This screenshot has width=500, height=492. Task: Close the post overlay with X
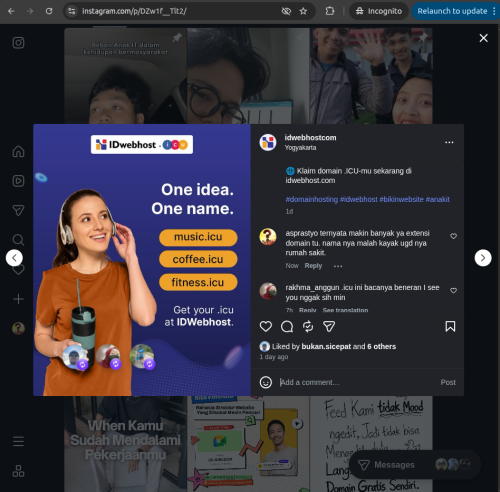click(484, 38)
